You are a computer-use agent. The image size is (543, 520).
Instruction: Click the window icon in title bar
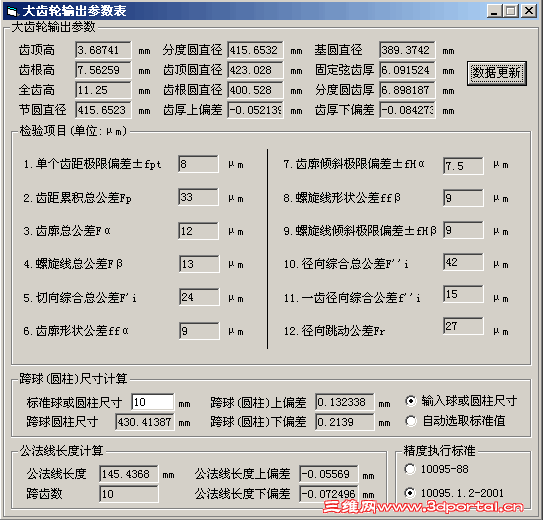pyautogui.click(x=13, y=11)
